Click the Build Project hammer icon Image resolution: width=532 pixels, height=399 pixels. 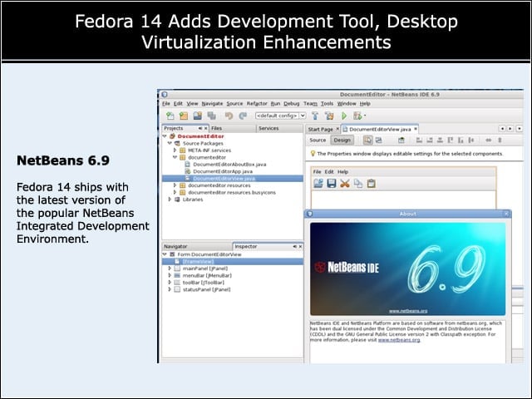[x=315, y=116]
